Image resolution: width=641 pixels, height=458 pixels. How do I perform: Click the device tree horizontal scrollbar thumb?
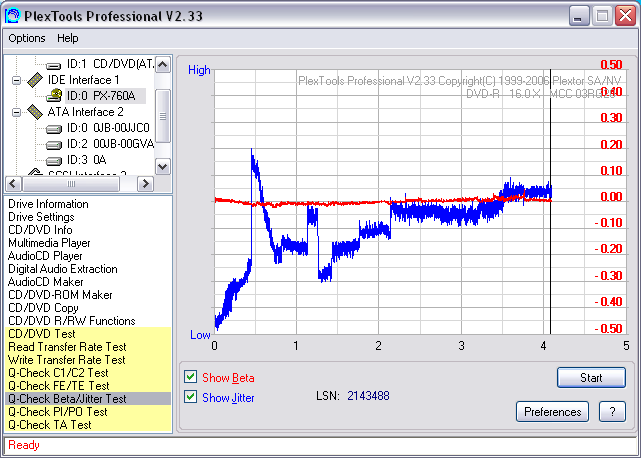pyautogui.click(x=71, y=184)
